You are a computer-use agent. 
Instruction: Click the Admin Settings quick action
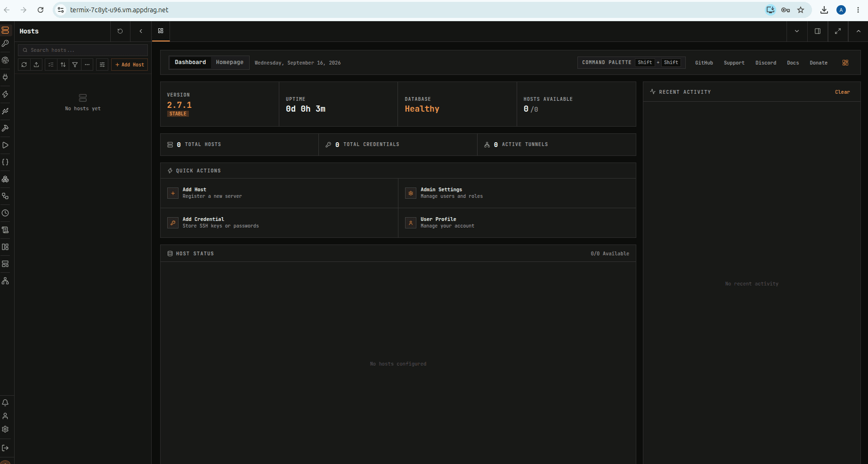pyautogui.click(x=517, y=193)
